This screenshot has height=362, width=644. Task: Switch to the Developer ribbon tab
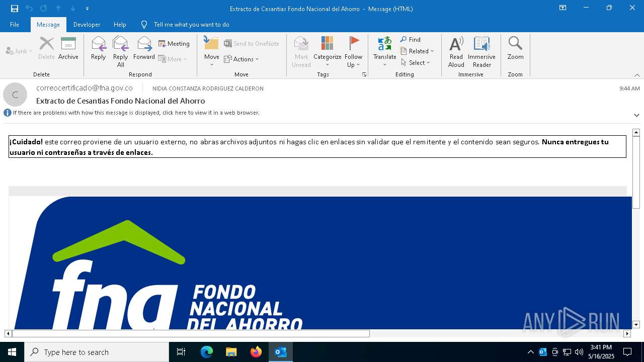pos(87,25)
